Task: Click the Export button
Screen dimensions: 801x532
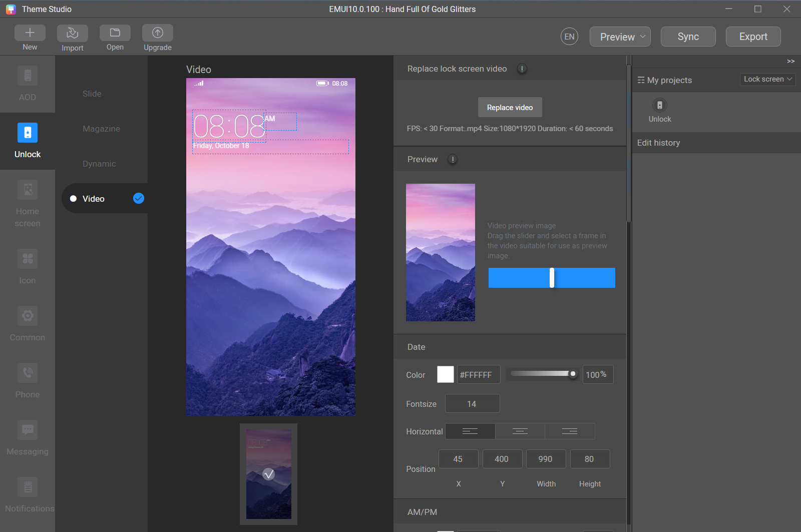Action: click(x=753, y=37)
